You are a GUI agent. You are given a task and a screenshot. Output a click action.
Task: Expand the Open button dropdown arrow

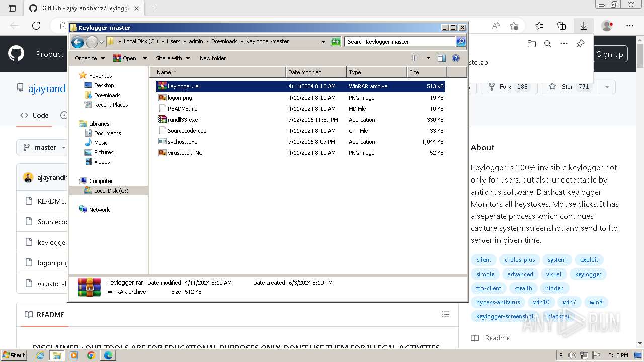[145, 58]
